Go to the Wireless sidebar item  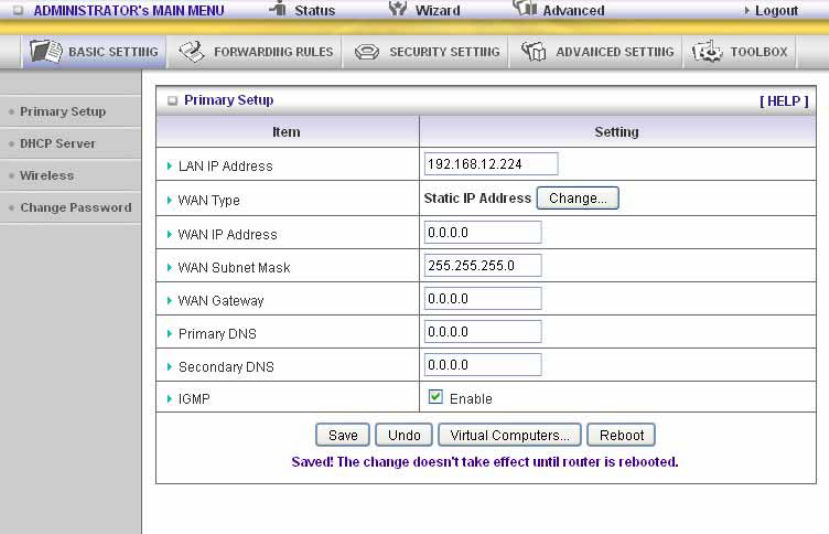(47, 176)
